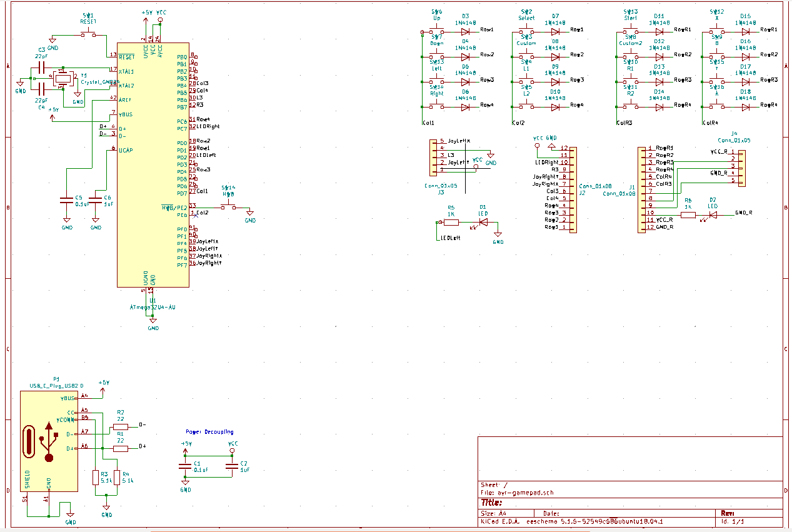Select capacitor C5 0.1uF symbol
The image size is (792, 532).
tap(66, 200)
